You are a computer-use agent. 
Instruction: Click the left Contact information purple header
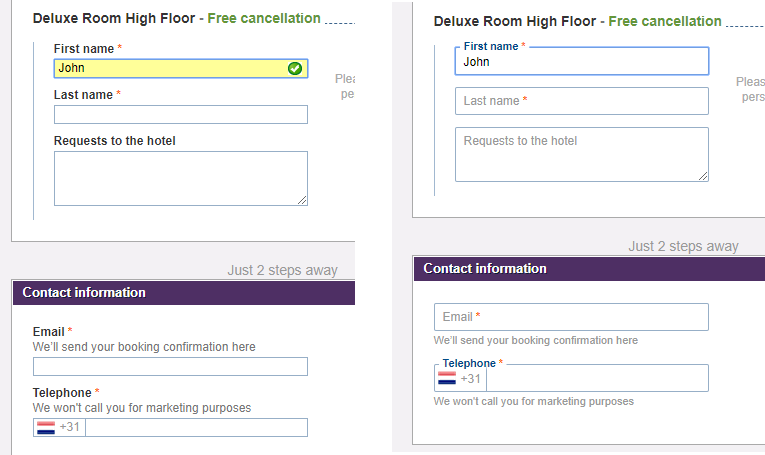point(184,293)
